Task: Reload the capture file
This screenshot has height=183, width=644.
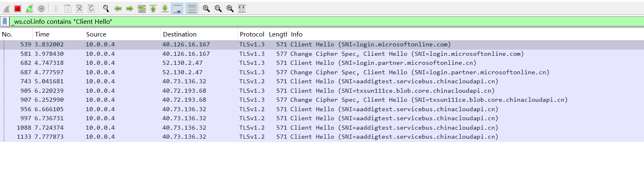Action: click(91, 9)
